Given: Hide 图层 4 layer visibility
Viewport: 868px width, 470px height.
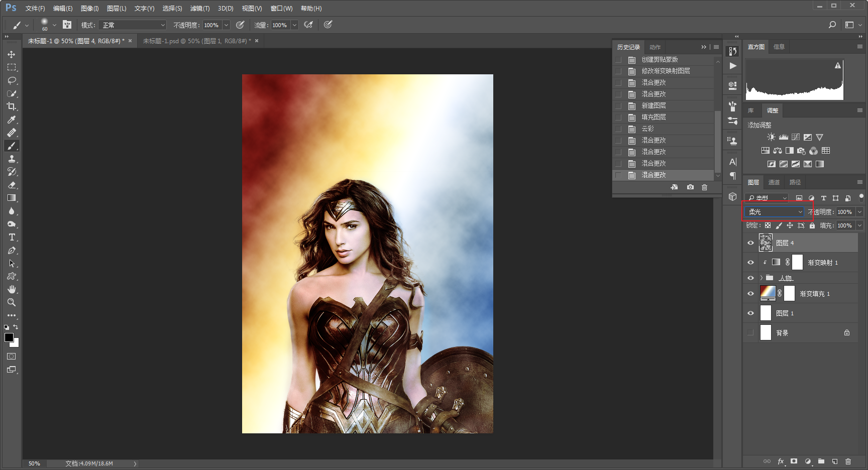Looking at the screenshot, I should tap(750, 243).
